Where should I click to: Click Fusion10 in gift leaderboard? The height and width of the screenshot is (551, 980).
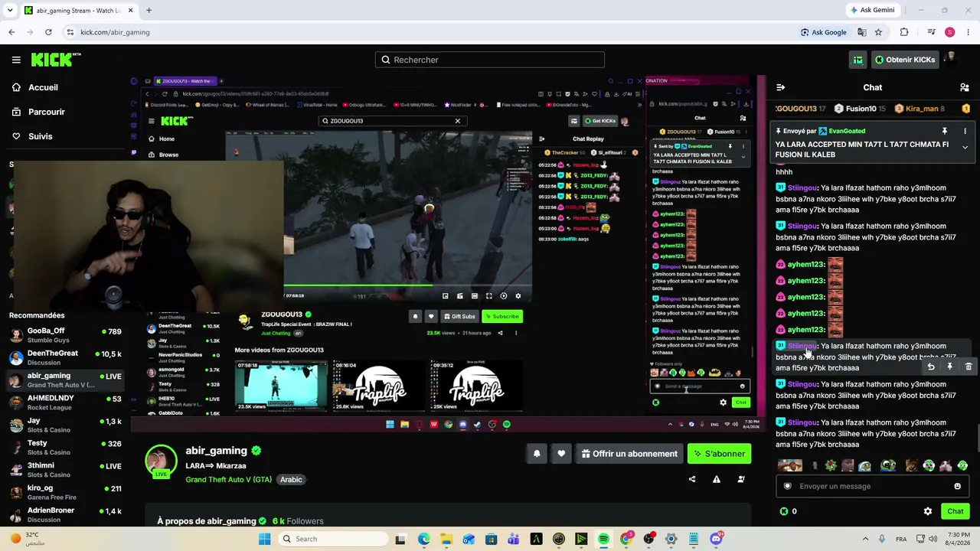(861, 109)
